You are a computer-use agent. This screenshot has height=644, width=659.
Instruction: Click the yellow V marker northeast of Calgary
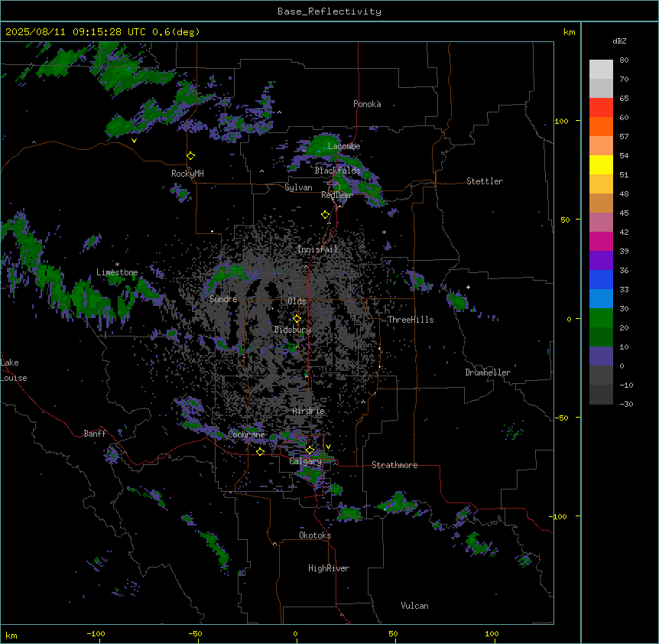point(328,447)
